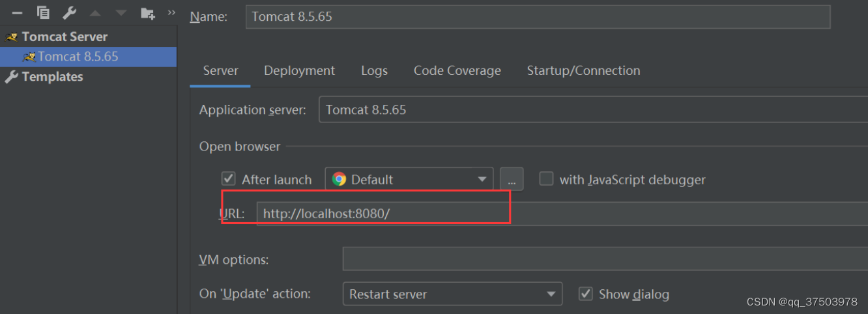Screen dimensions: 868x314
Task: Copy the configuration using the duplicate icon
Action: (x=43, y=12)
